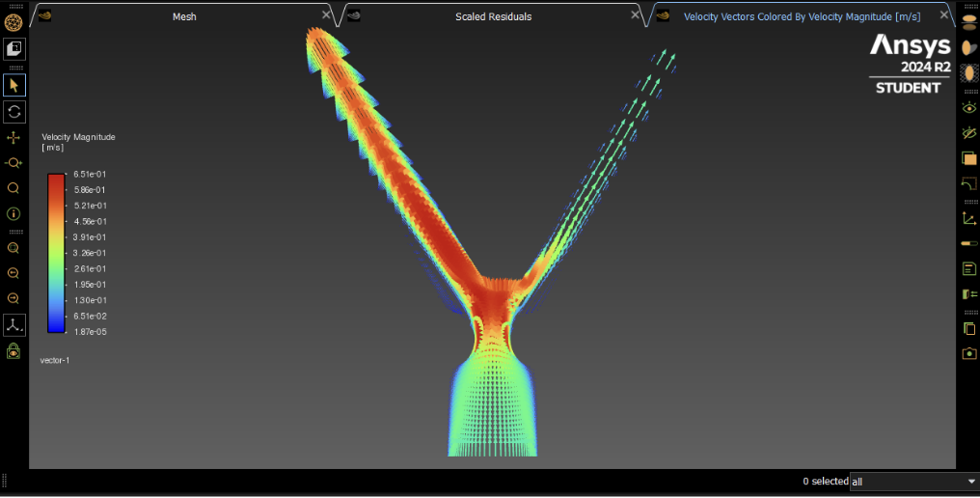980x498 pixels.
Task: Switch to the Scaled Residuals tab
Action: [x=493, y=17]
